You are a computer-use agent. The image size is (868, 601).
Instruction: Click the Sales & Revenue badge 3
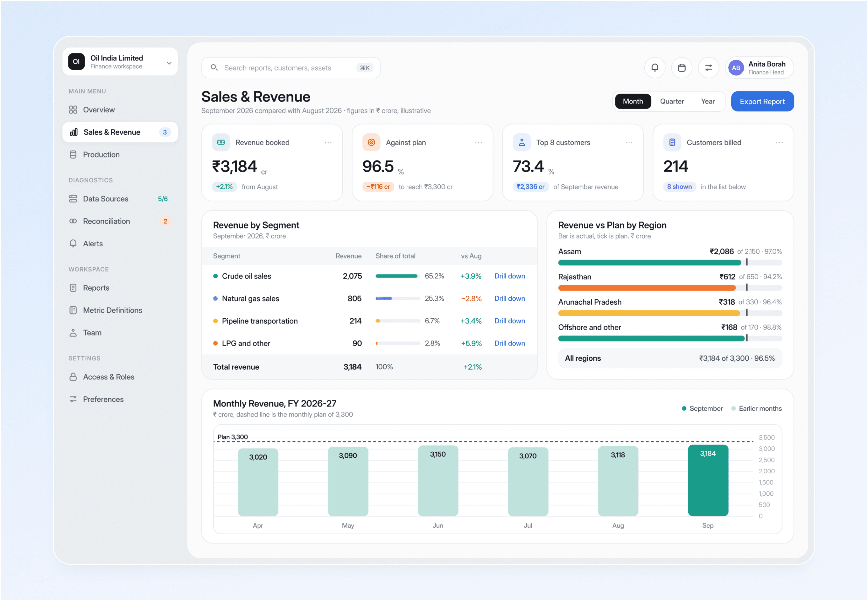point(165,132)
